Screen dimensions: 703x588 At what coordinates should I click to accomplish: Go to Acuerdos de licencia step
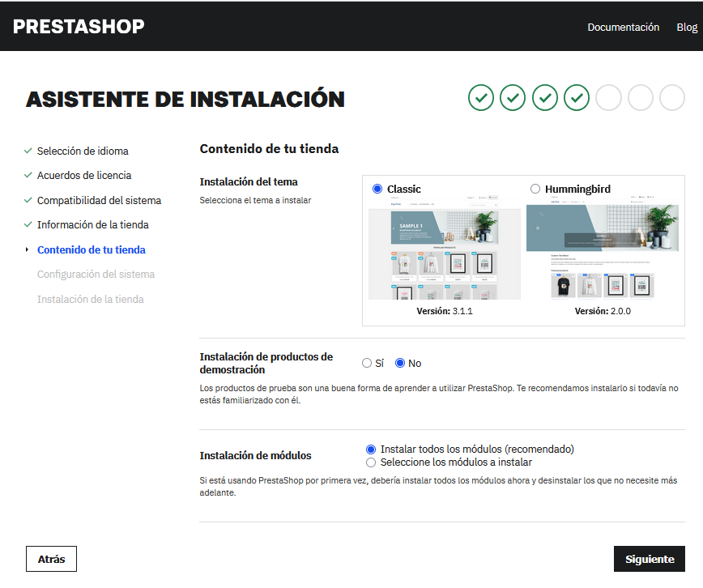coord(84,176)
